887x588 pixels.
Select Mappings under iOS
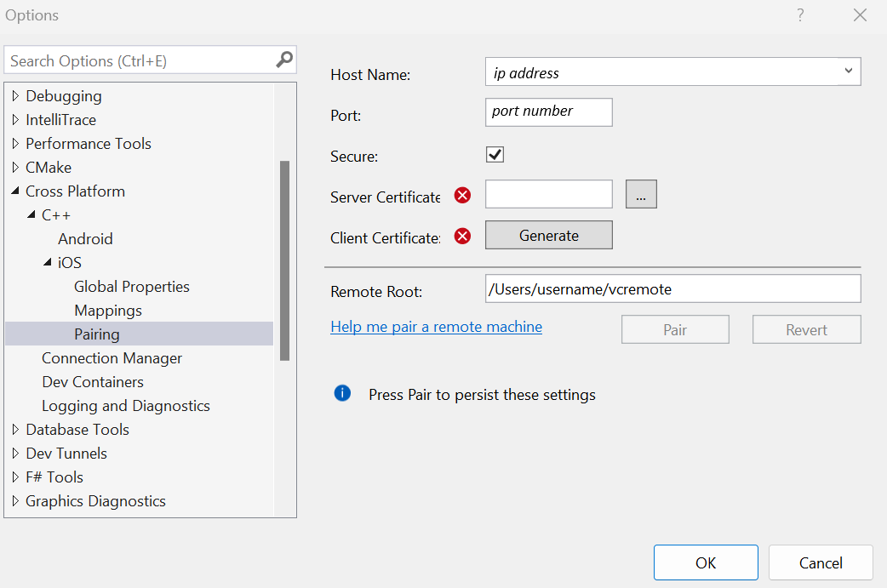tap(107, 310)
